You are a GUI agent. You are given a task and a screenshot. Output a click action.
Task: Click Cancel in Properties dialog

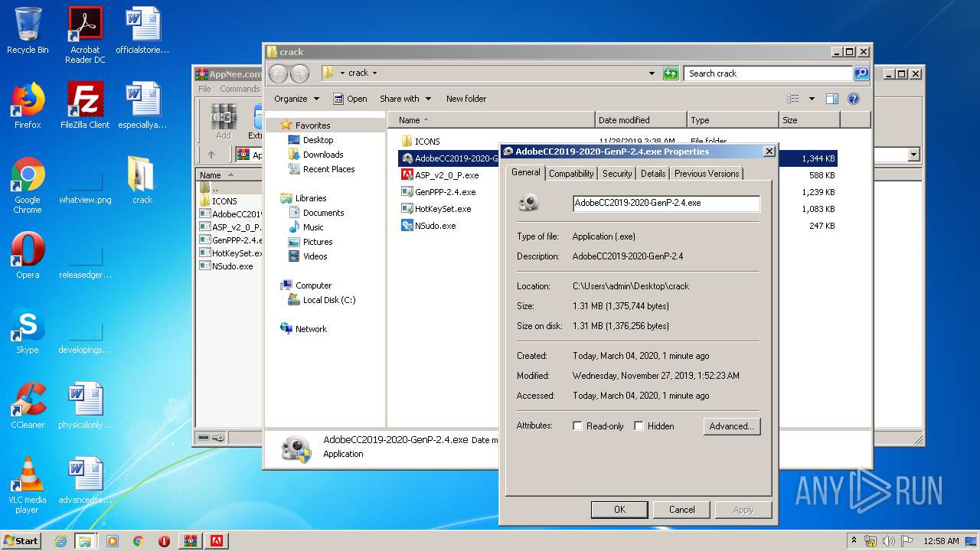point(681,510)
